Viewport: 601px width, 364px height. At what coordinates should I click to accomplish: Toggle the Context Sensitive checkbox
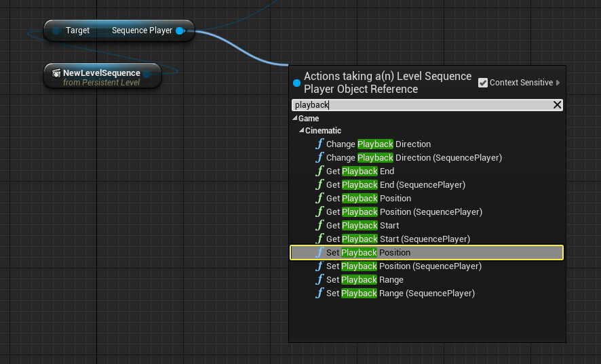tap(483, 83)
